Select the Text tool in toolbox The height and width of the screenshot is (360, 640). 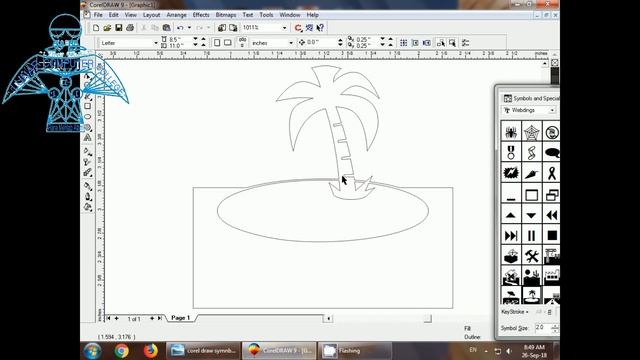[x=88, y=138]
